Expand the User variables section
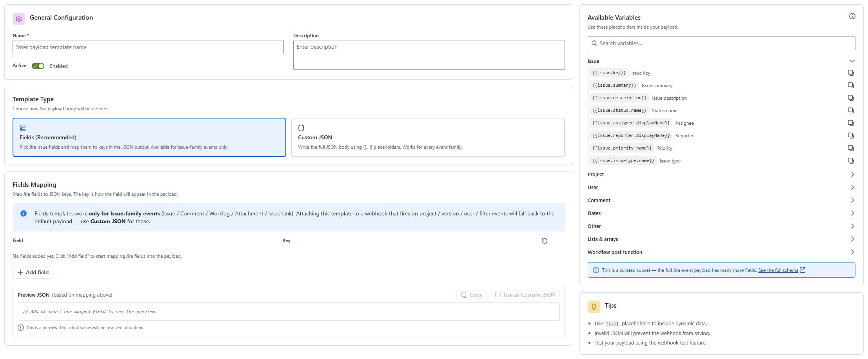Screen dimensions: 868x359 click(721, 187)
